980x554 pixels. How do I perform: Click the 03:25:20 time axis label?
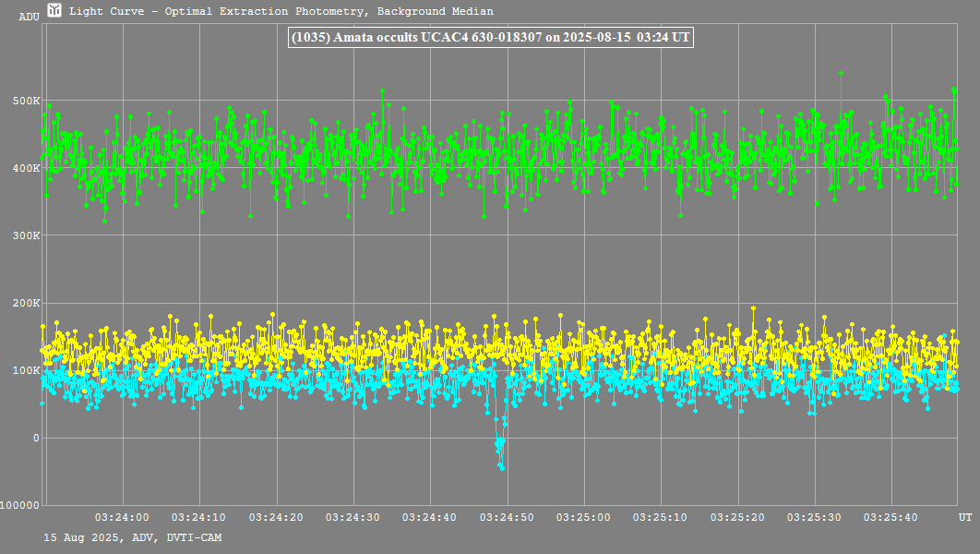click(x=737, y=517)
